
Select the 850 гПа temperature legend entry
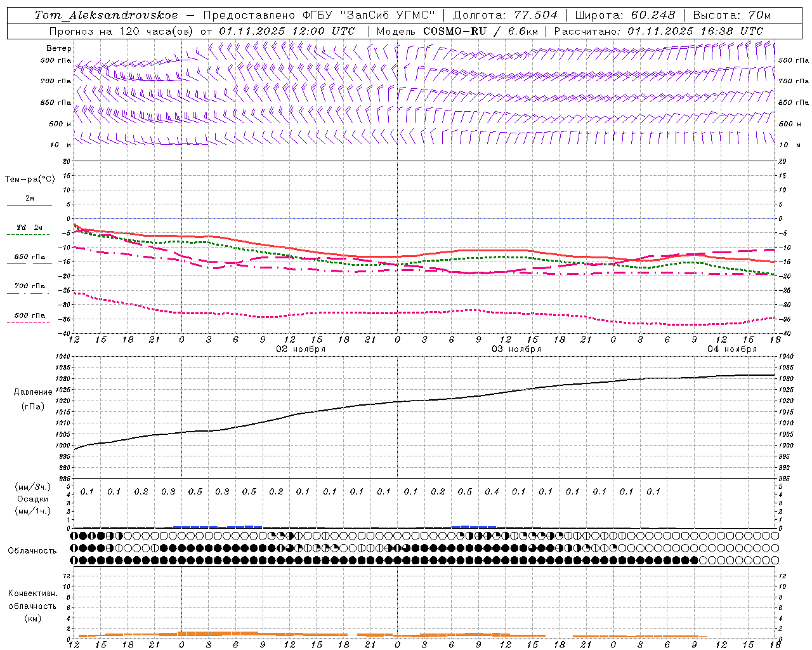pyautogui.click(x=30, y=260)
